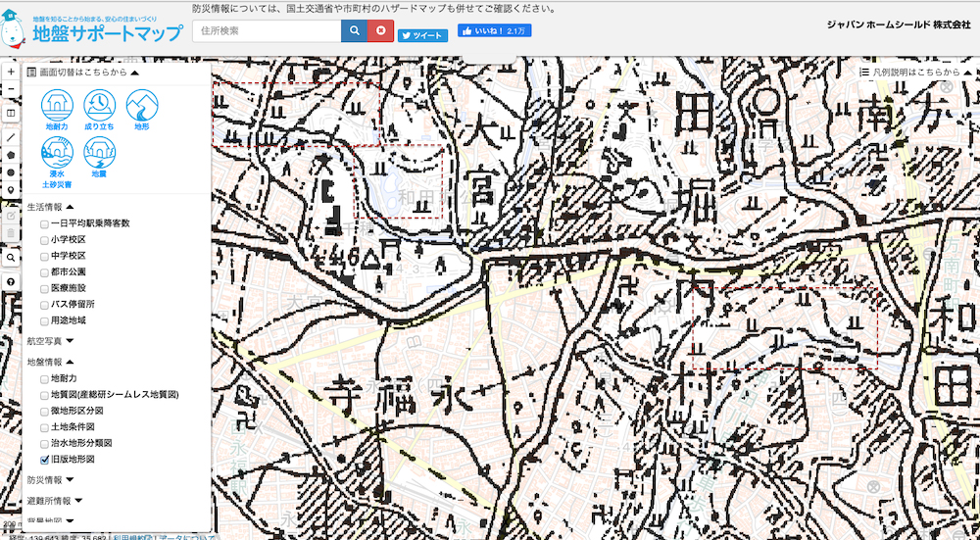The image size is (980, 540).
Task: Click the 地盤サポートマップ title link
Action: coord(108,32)
